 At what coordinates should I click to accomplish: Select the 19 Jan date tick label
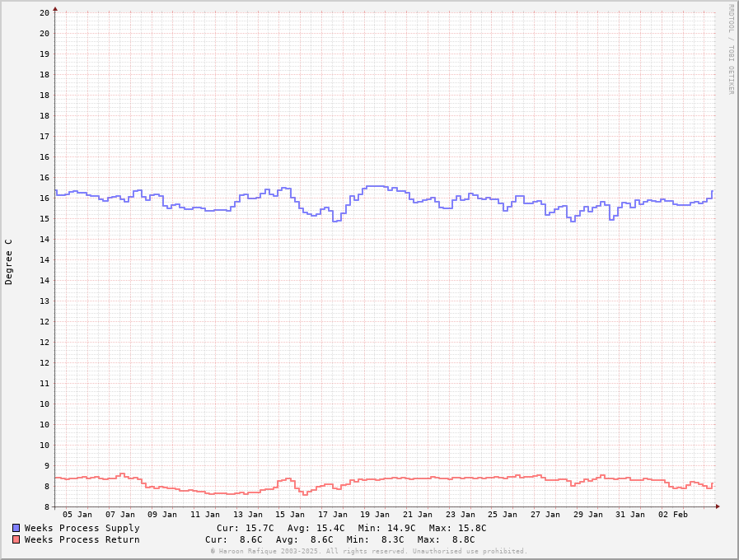pos(376,515)
